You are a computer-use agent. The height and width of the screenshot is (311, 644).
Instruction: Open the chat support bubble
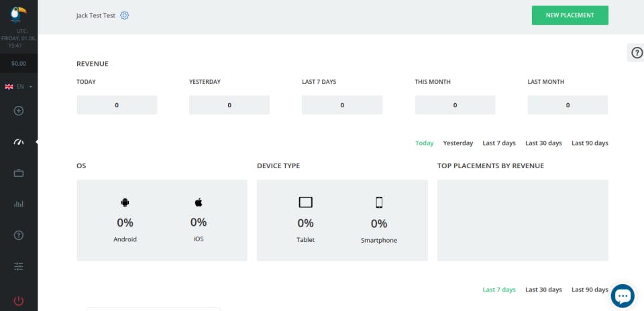tap(623, 295)
